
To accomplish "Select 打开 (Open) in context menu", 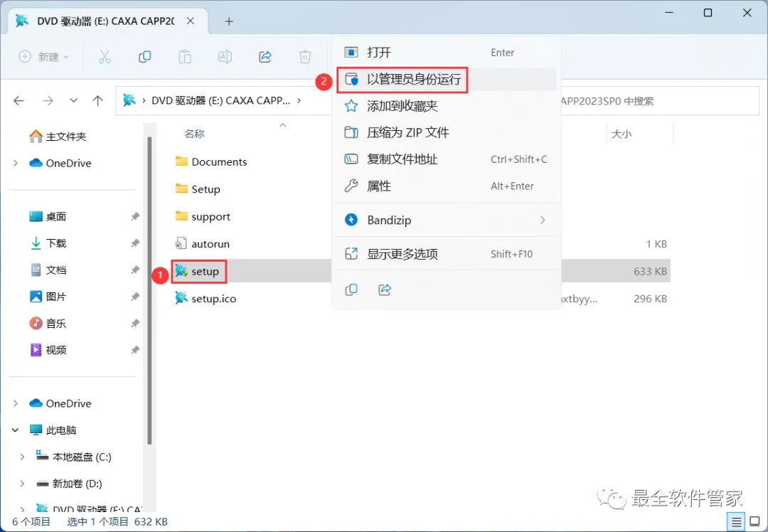I will pyautogui.click(x=446, y=53).
